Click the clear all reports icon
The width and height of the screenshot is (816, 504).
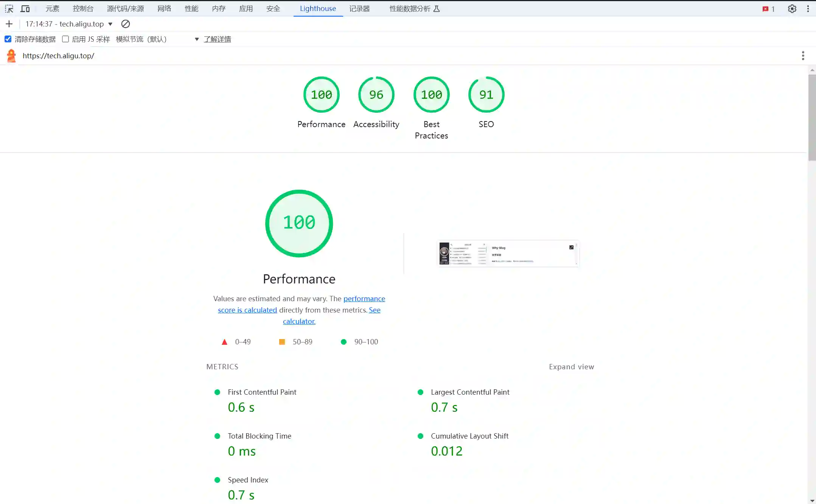pyautogui.click(x=126, y=24)
